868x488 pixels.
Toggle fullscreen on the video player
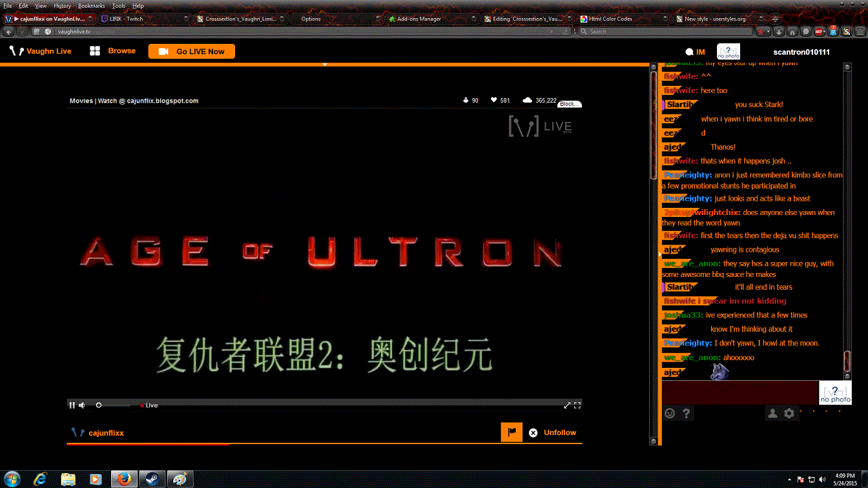[x=577, y=405]
